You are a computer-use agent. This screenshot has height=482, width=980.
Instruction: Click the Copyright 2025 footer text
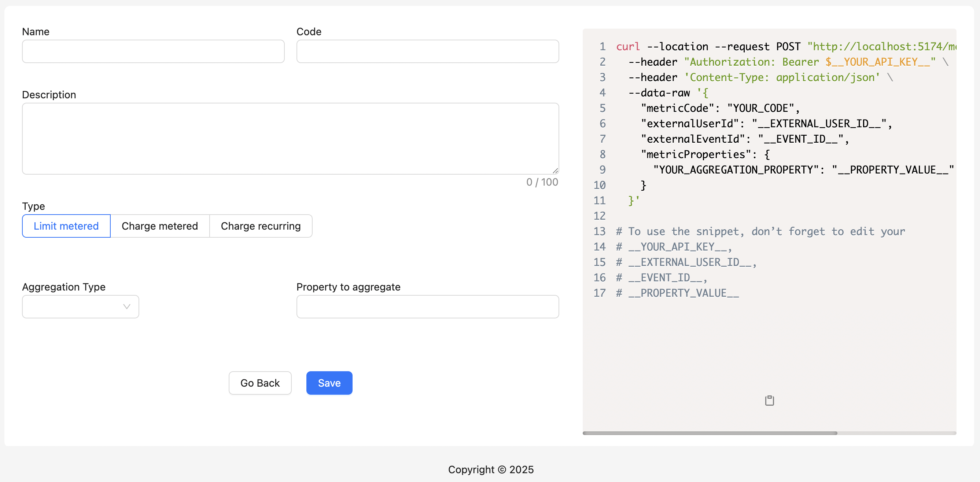point(491,470)
